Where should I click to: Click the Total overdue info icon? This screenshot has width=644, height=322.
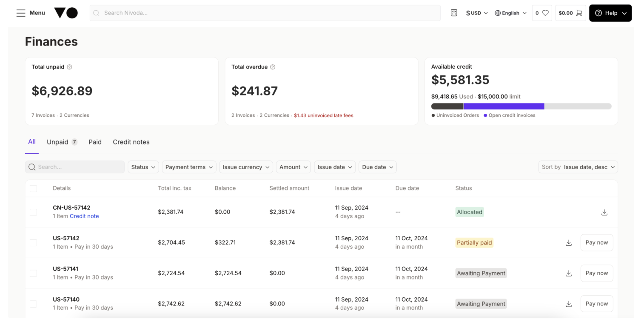click(273, 67)
